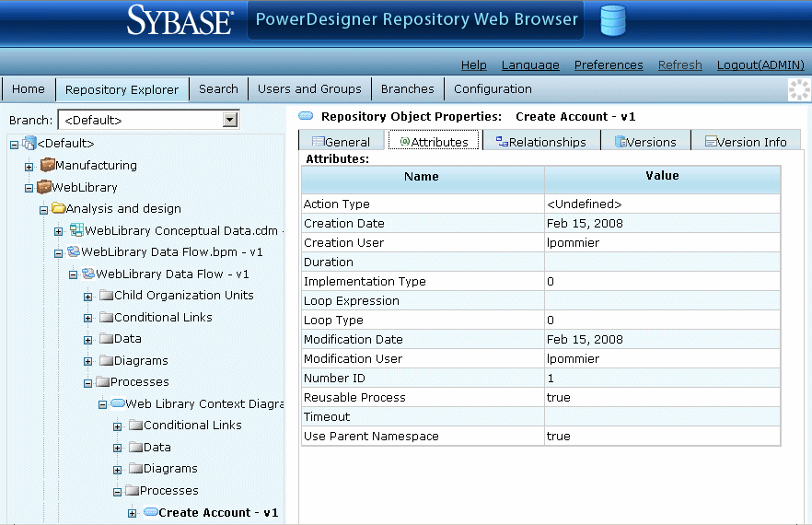Expand the Manufacturing tree node
812x525 pixels.
(x=29, y=167)
